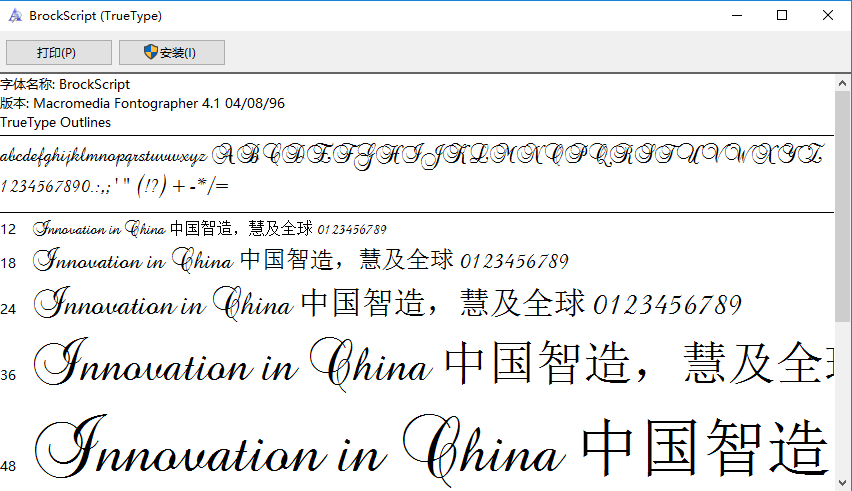Image resolution: width=852 pixels, height=491 pixels.
Task: Maximize the BrockScript font window
Action: (x=782, y=15)
